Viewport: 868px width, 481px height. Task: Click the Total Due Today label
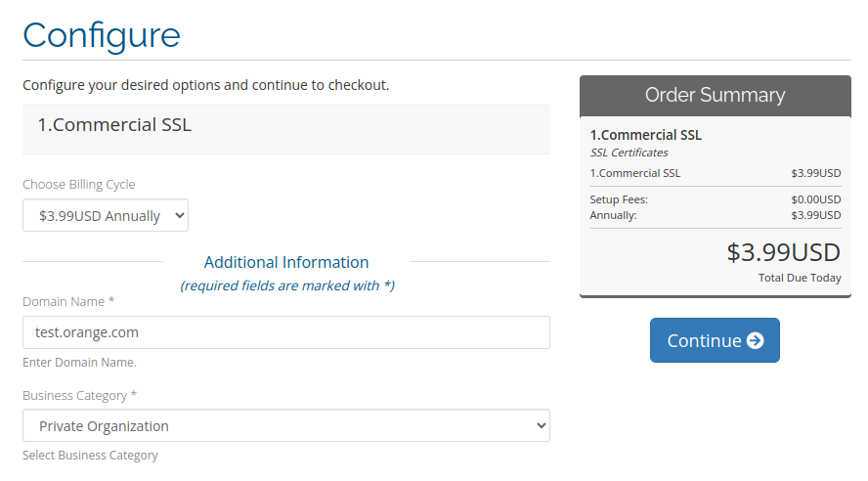coord(800,278)
